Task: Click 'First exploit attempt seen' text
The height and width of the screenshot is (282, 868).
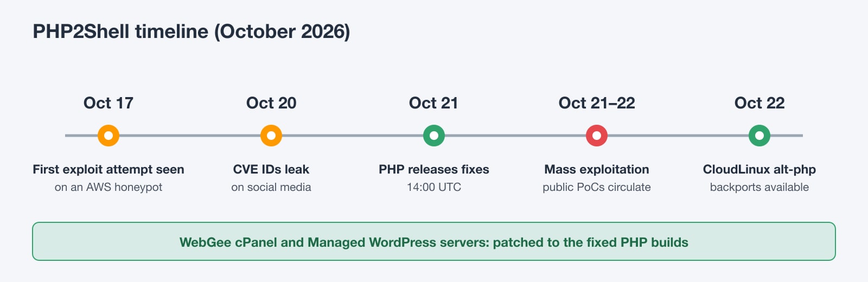Action: 108,169
